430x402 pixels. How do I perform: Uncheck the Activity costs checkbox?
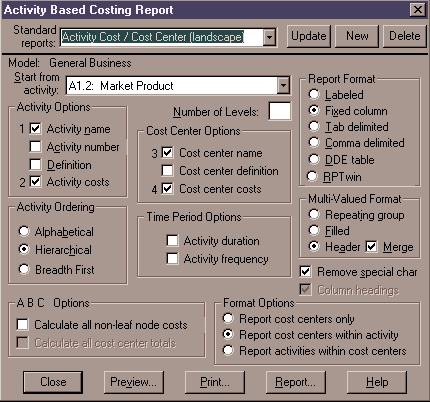point(35,182)
